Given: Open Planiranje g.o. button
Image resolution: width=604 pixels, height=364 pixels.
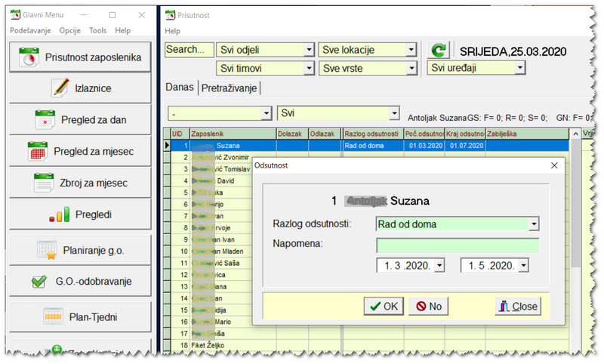Looking at the screenshot, I should [x=80, y=251].
